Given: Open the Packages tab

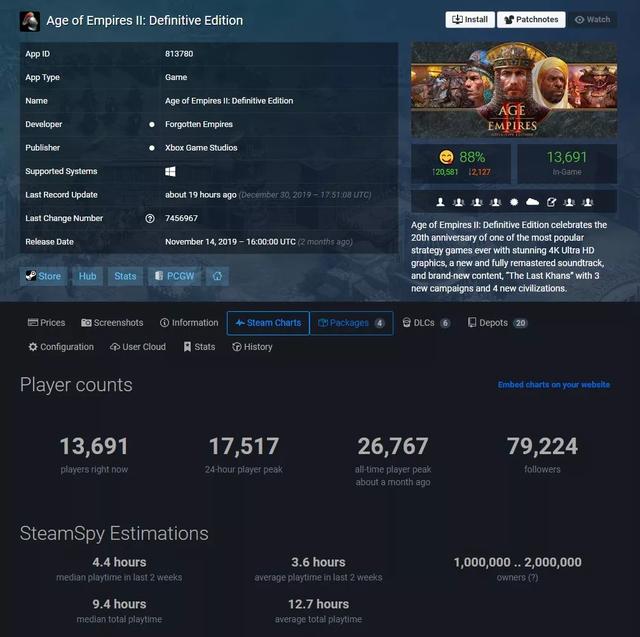Looking at the screenshot, I should [351, 323].
